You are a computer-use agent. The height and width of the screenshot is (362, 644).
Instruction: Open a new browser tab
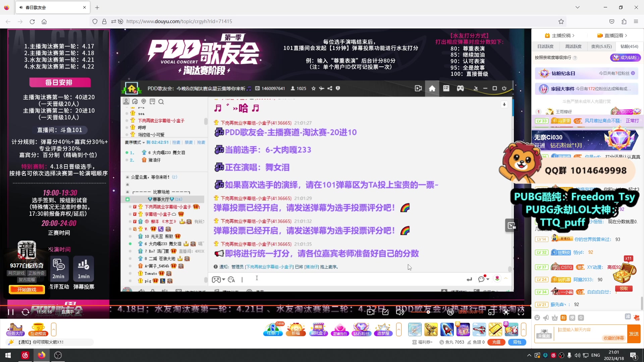(97, 7)
